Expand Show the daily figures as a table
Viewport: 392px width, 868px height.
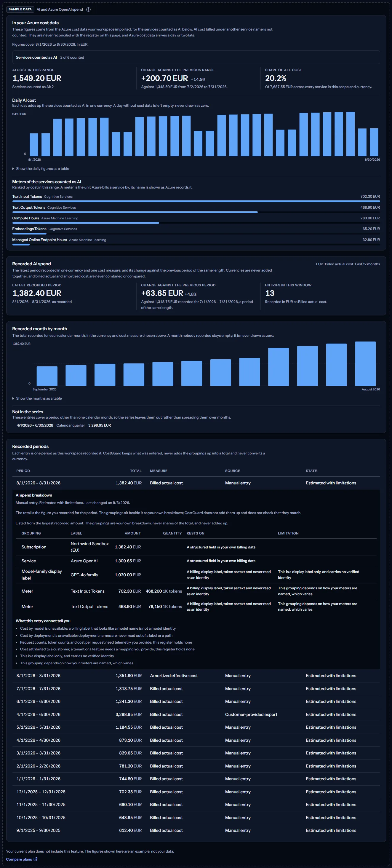tap(41, 168)
